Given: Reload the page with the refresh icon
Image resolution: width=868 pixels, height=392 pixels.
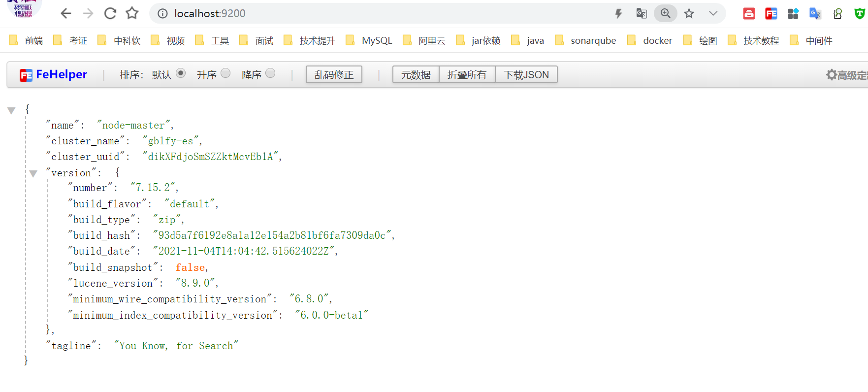Looking at the screenshot, I should [x=110, y=13].
